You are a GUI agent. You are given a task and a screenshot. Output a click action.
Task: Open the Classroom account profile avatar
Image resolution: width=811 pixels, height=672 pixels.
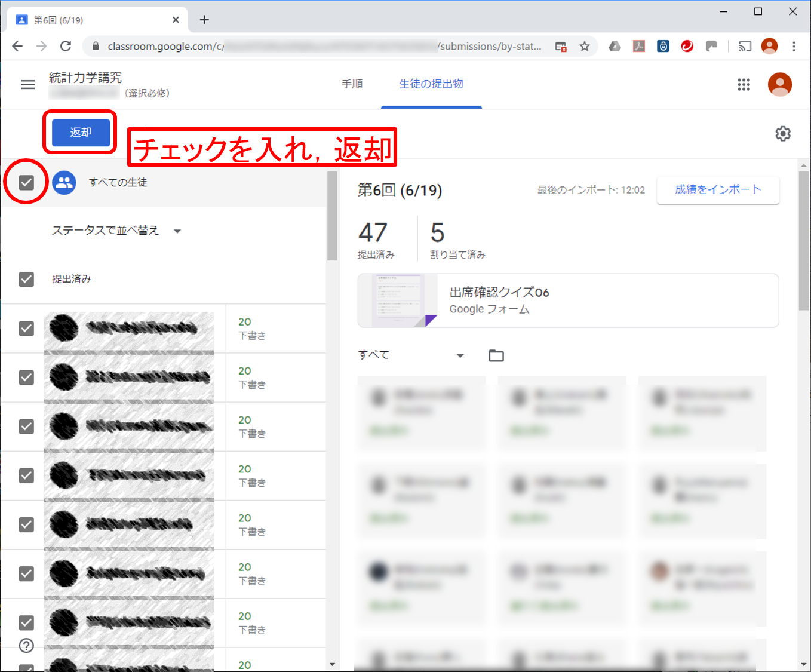(x=779, y=84)
